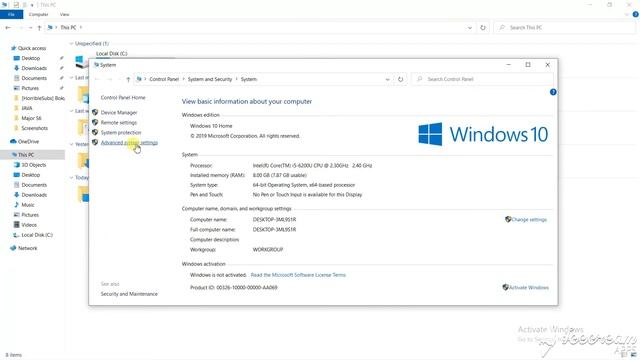This screenshot has height=360, width=640.
Task: Click Search This PC field
Action: click(565, 27)
